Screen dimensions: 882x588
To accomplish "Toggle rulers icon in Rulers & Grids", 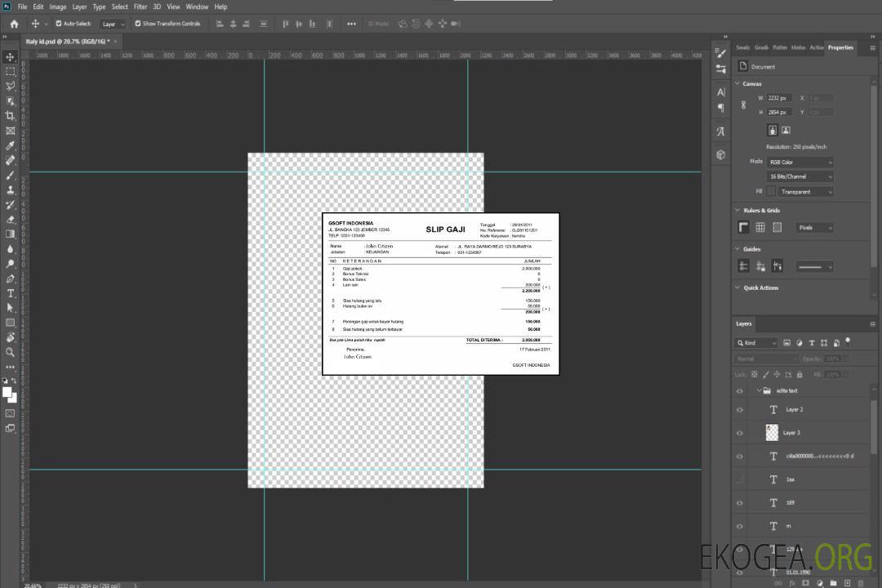I will point(744,227).
